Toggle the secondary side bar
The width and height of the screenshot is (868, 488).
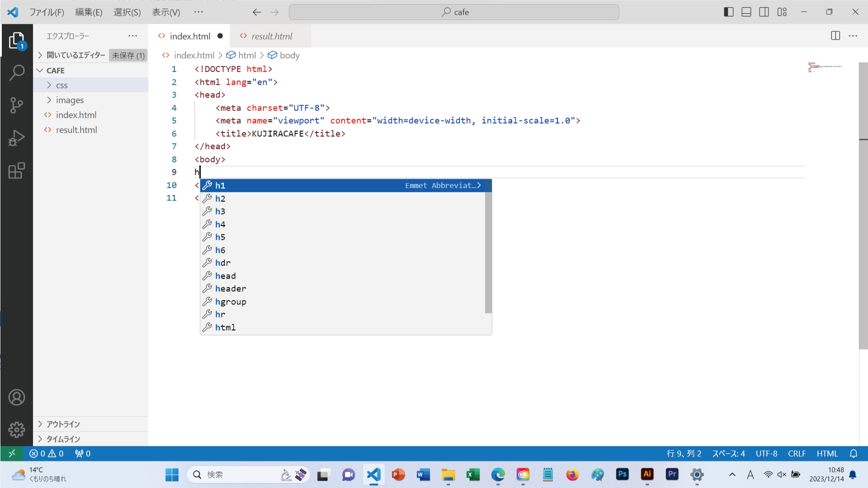point(764,12)
